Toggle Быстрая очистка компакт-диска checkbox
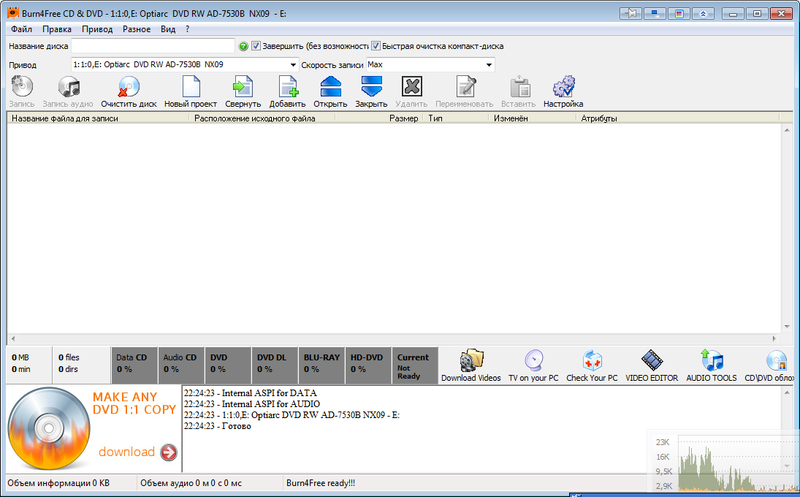This screenshot has height=497, width=800. coord(376,46)
